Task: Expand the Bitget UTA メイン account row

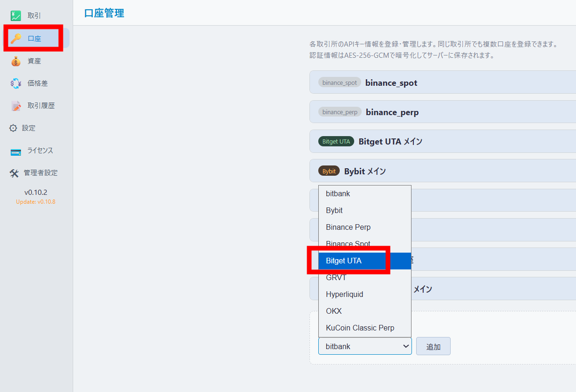Action: coord(442,142)
